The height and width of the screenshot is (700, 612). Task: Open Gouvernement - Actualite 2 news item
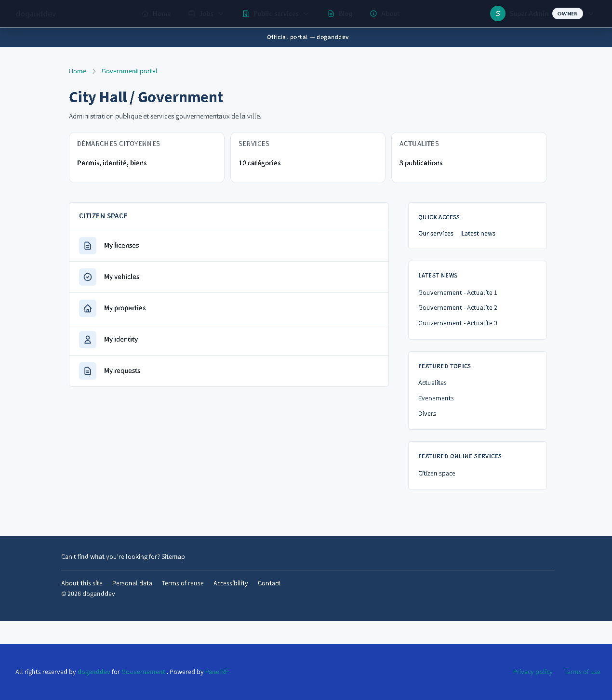pyautogui.click(x=457, y=308)
